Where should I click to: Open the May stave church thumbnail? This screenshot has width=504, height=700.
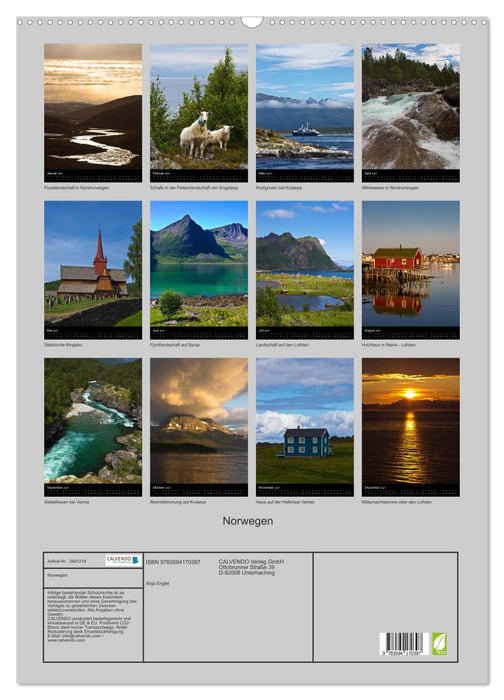click(x=93, y=270)
